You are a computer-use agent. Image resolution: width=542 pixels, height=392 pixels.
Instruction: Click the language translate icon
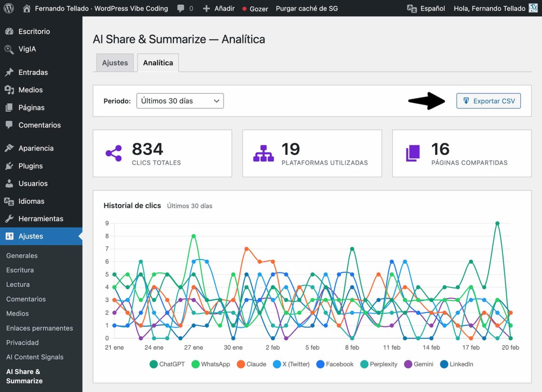[411, 9]
